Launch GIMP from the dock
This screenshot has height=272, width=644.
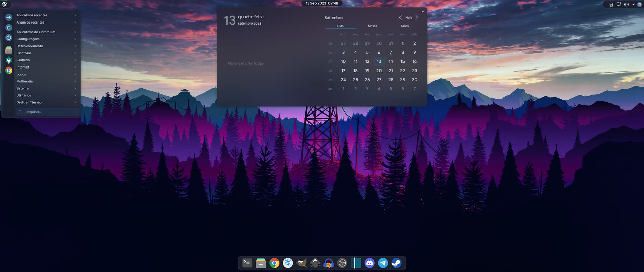point(301,263)
